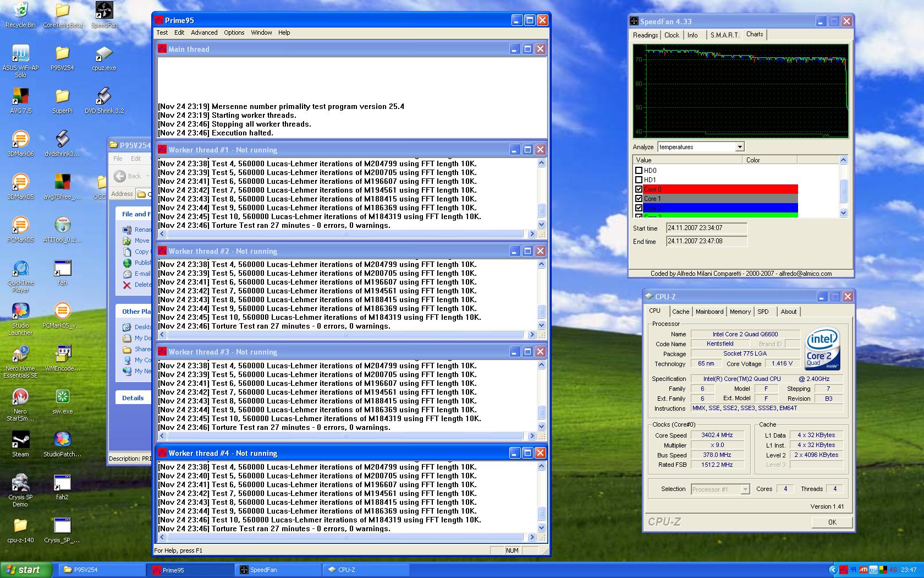Image resolution: width=924 pixels, height=578 pixels.
Task: Open the fah desktop shortcut
Action: tap(62, 272)
